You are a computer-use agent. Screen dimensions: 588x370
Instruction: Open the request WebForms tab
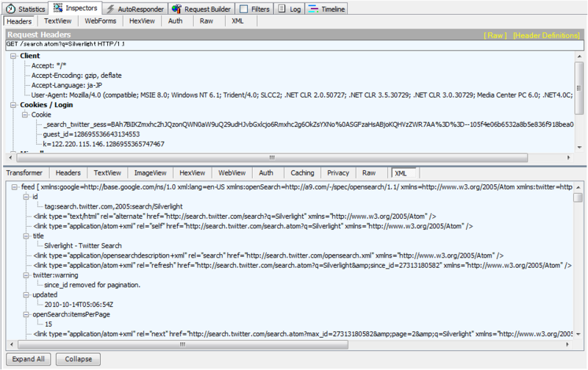[101, 21]
